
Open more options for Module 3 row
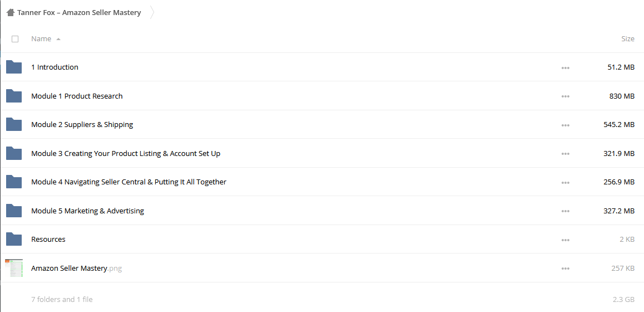point(565,154)
